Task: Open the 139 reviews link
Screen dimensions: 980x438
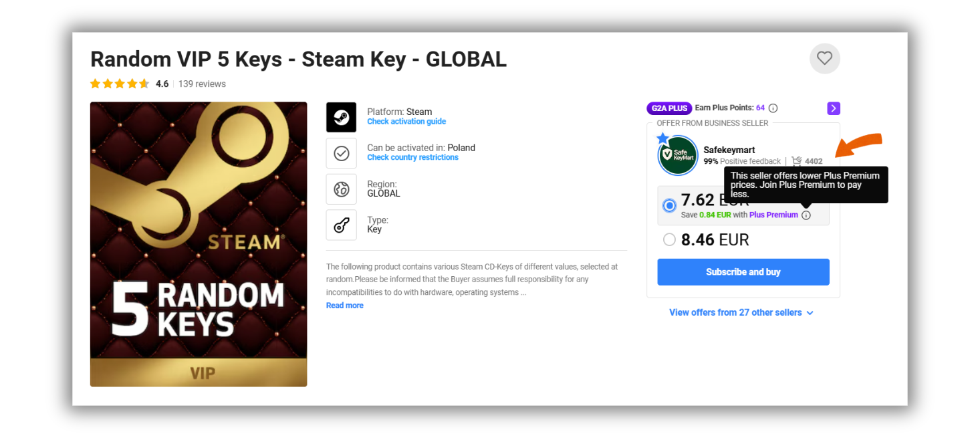Action: point(202,84)
